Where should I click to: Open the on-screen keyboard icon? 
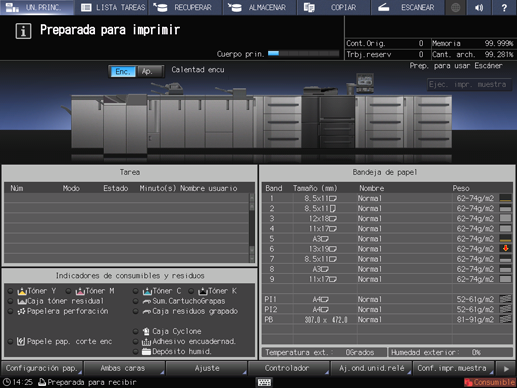264,382
